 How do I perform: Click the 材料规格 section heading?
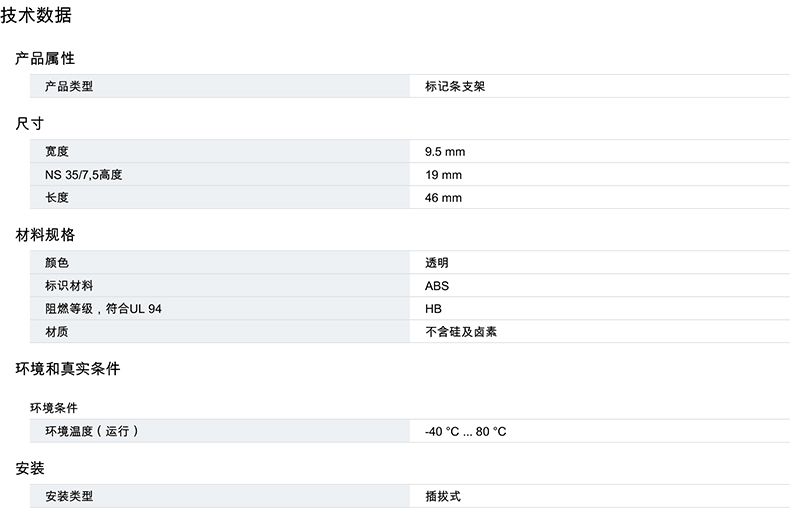45,235
